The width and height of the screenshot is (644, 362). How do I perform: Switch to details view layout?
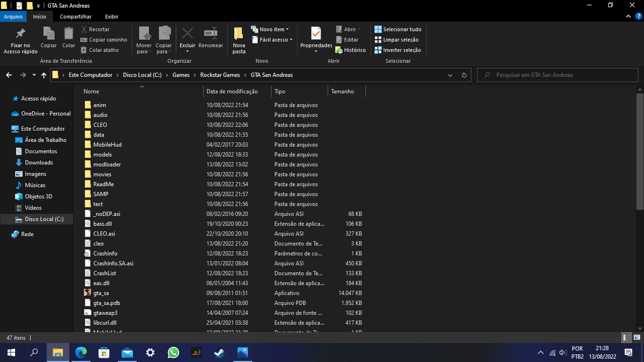coord(627,338)
